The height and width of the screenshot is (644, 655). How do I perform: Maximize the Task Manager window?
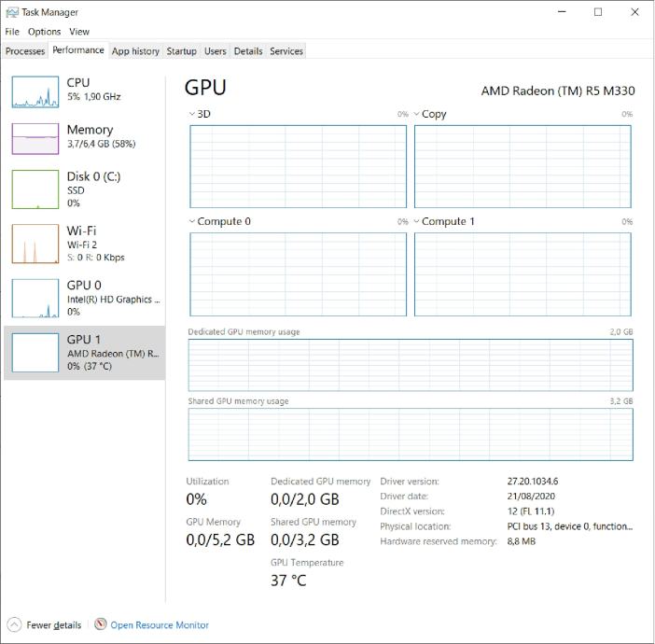(x=598, y=12)
